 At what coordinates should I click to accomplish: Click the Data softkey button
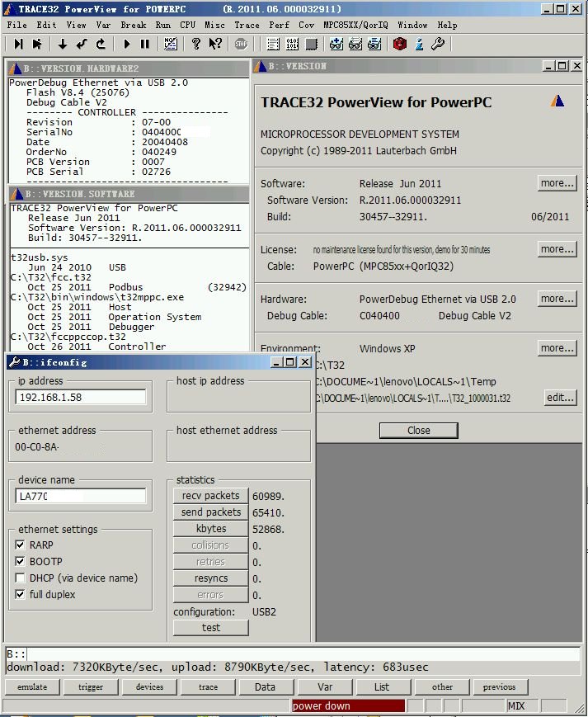tap(265, 686)
